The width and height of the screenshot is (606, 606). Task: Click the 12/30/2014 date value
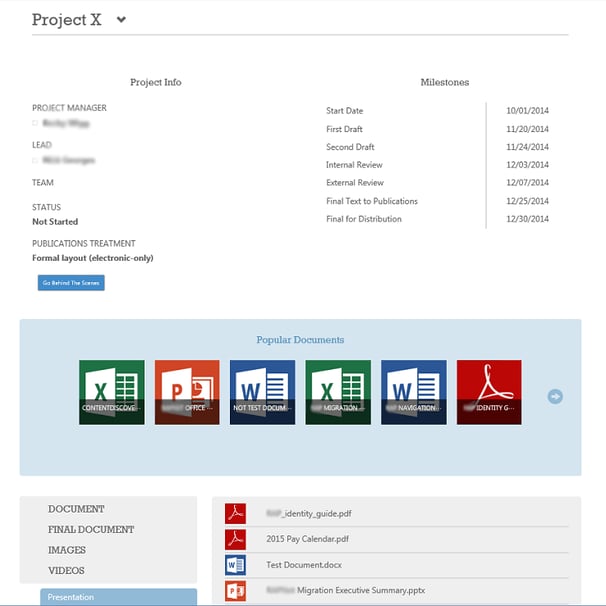point(528,219)
